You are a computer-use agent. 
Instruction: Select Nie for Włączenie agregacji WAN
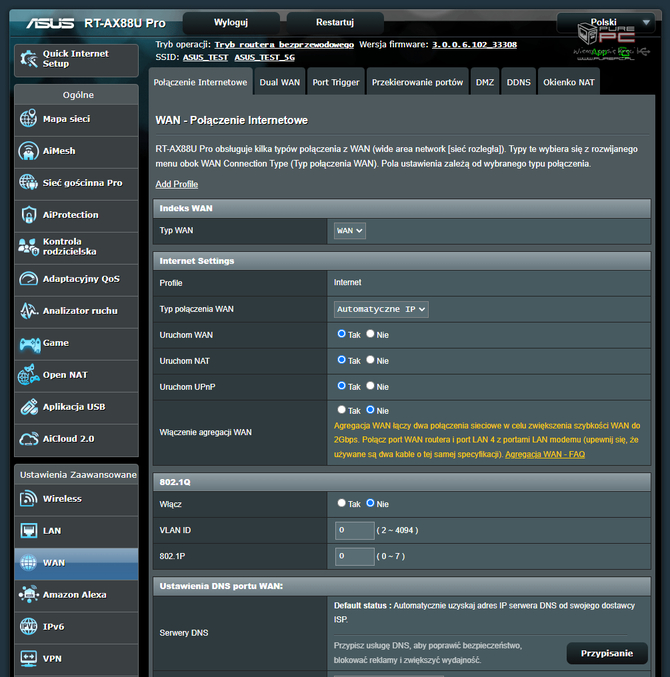point(370,409)
